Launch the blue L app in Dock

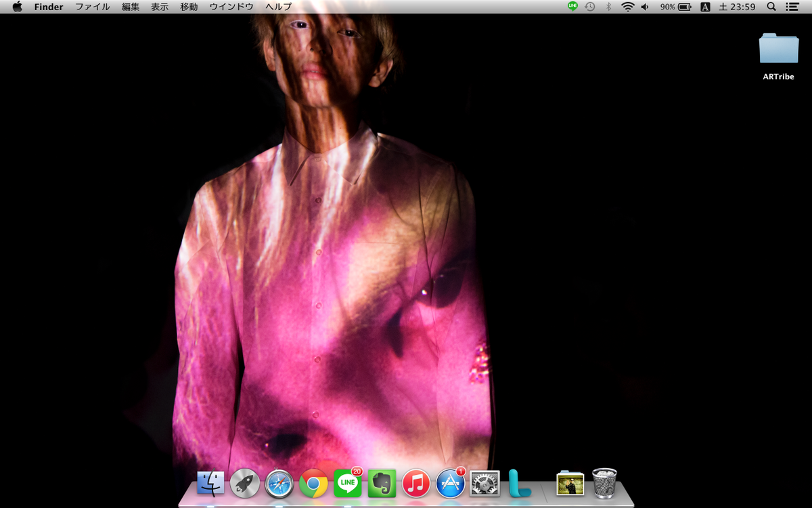(x=520, y=484)
